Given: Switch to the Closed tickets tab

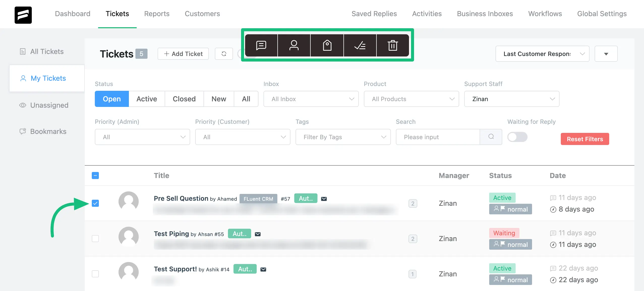Looking at the screenshot, I should (184, 99).
